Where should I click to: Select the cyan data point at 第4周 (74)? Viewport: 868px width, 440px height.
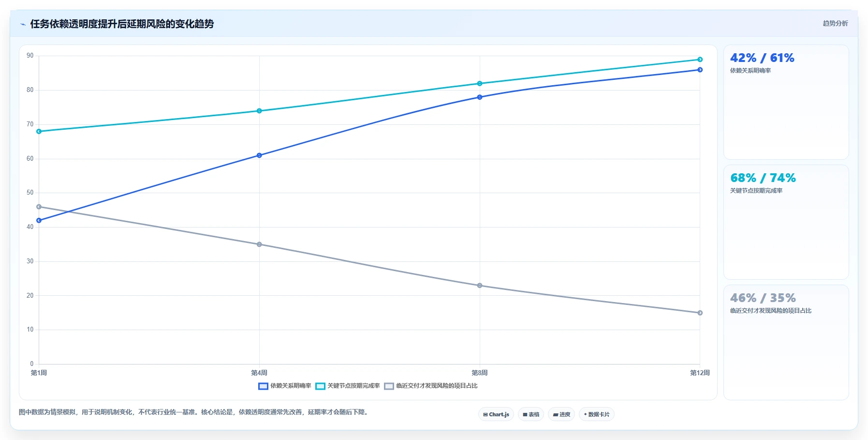[x=259, y=111]
